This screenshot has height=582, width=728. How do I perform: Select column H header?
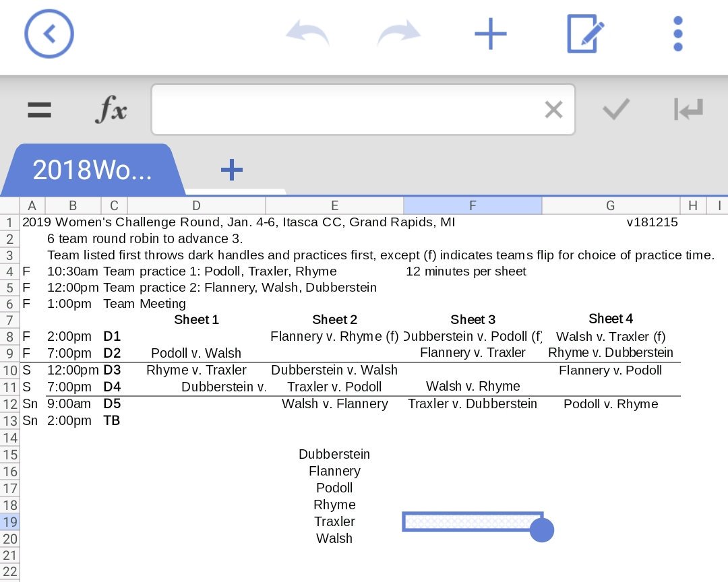[693, 205]
